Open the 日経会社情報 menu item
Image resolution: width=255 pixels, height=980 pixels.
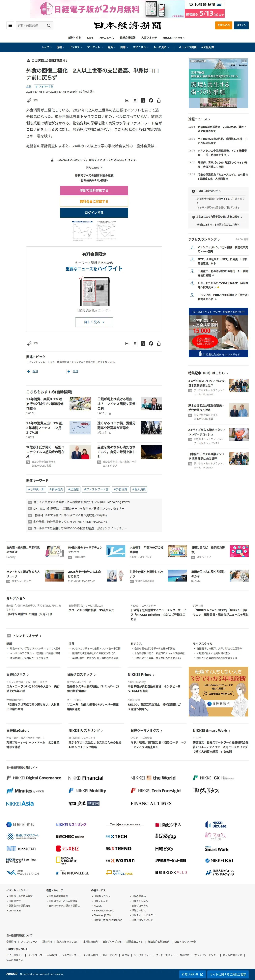coord(127,38)
